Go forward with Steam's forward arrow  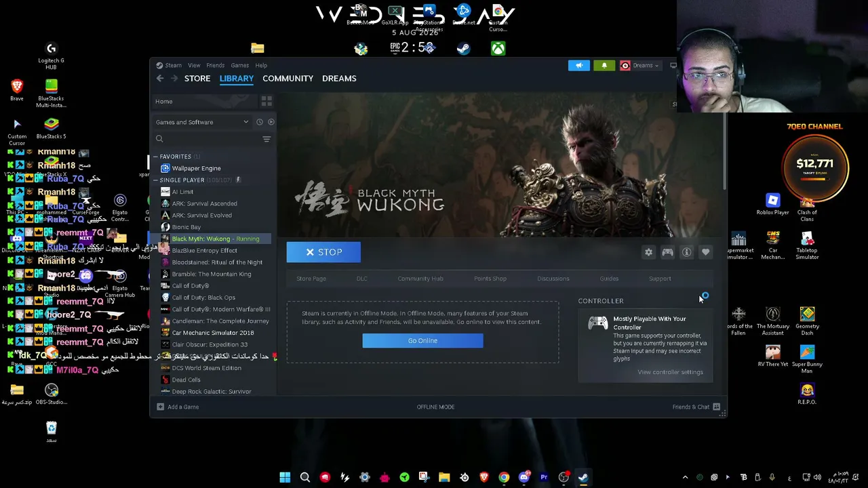(x=174, y=79)
